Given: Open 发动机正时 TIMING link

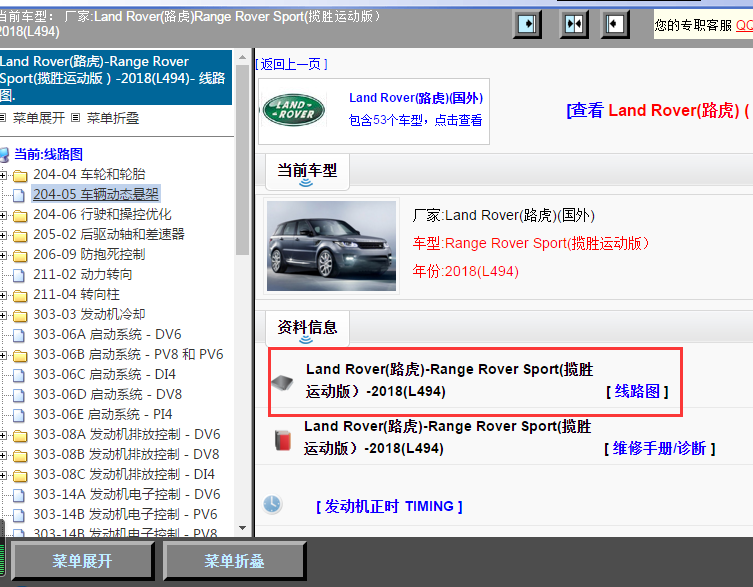Looking at the screenshot, I should [389, 506].
